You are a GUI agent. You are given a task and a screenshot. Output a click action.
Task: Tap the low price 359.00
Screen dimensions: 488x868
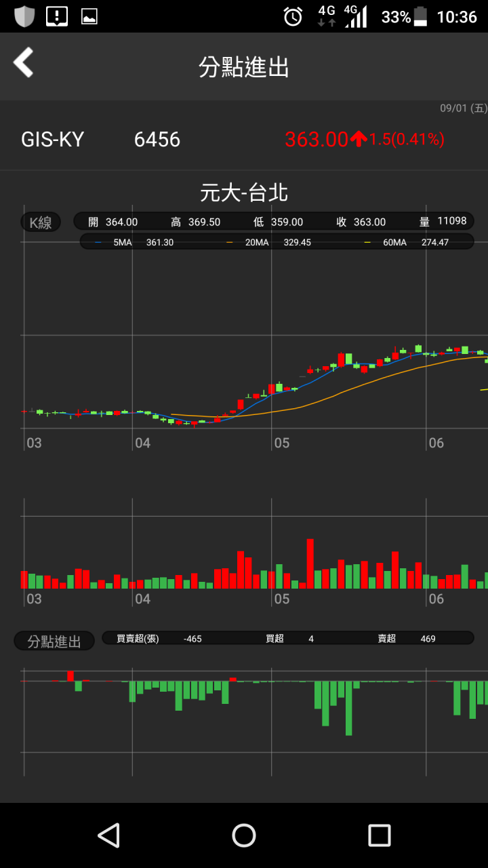[x=287, y=222]
